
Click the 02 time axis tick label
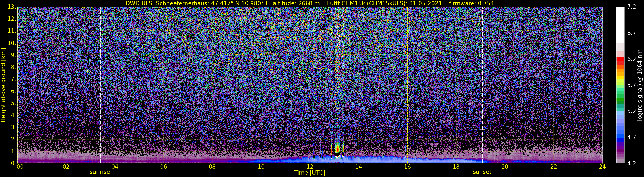(66, 167)
